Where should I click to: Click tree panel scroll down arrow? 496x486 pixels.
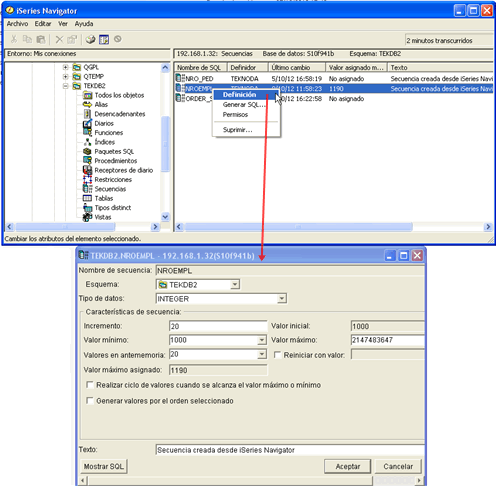click(165, 217)
